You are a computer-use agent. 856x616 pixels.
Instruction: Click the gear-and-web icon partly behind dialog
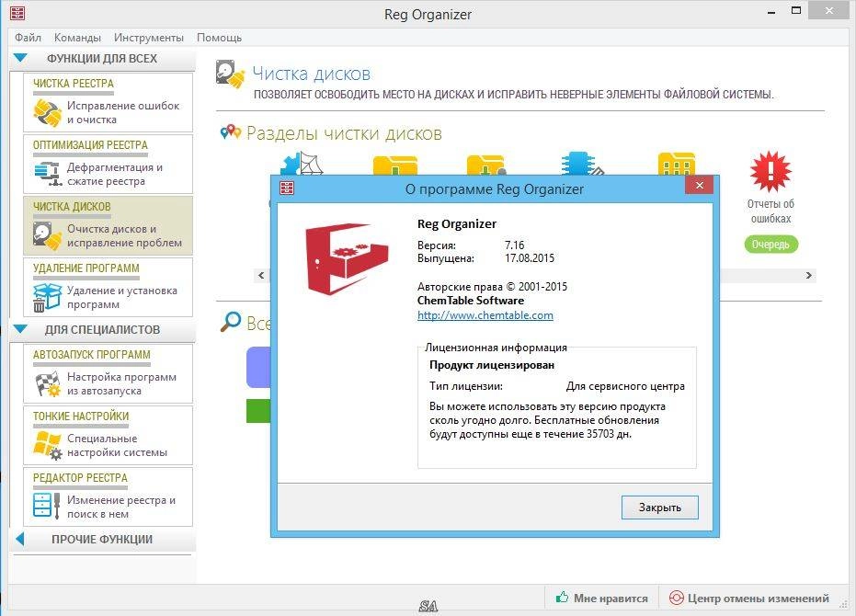(302, 164)
